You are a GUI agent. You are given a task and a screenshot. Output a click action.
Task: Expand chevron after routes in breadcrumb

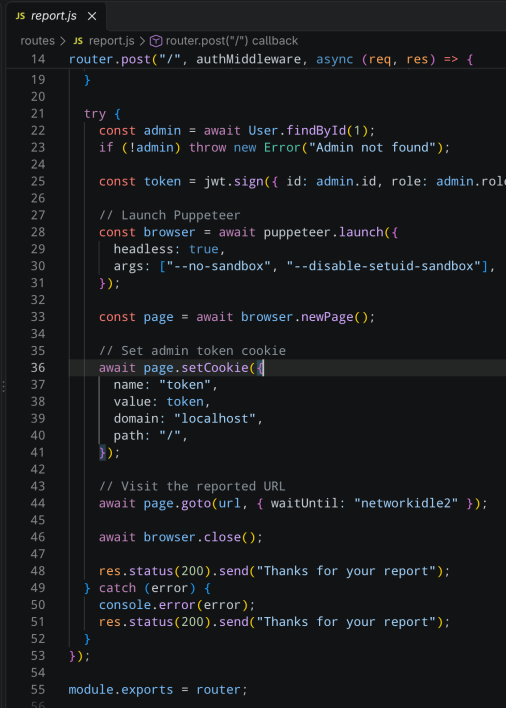click(63, 41)
